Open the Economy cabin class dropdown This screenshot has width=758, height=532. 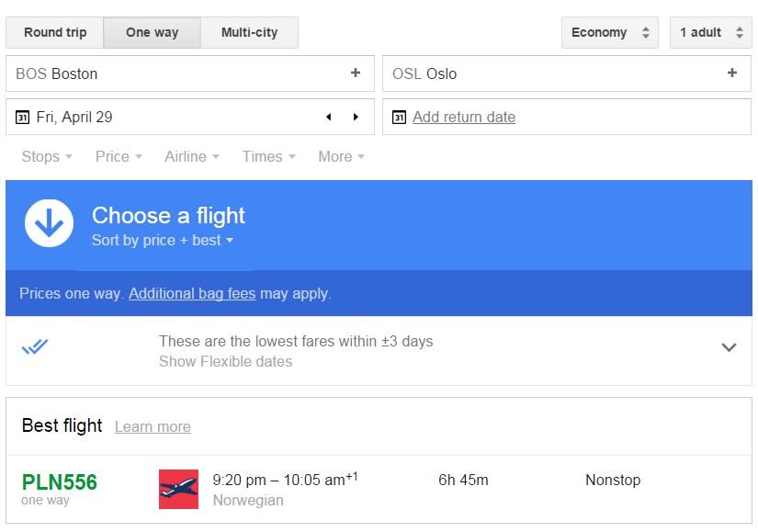(609, 32)
